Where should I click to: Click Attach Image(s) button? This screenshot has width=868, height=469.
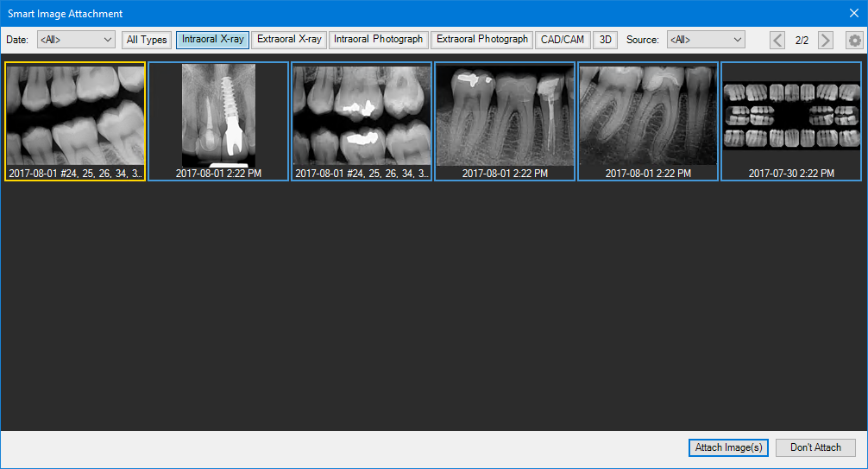pyautogui.click(x=728, y=447)
